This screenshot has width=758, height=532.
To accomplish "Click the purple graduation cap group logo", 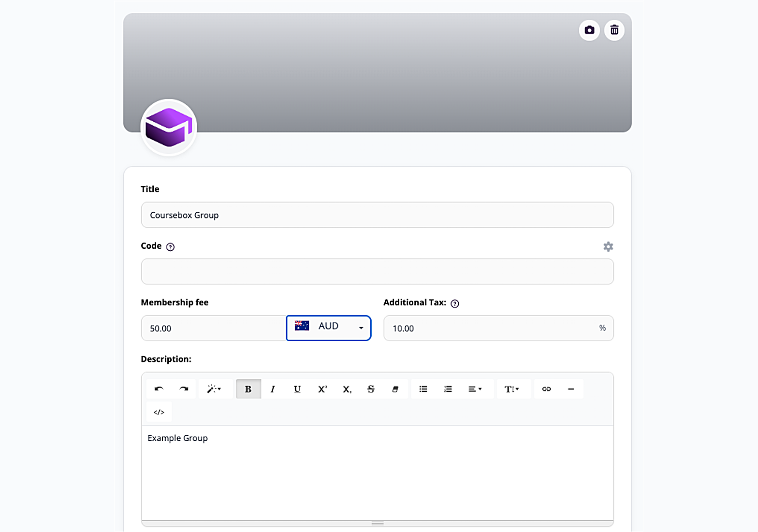I will coord(169,127).
